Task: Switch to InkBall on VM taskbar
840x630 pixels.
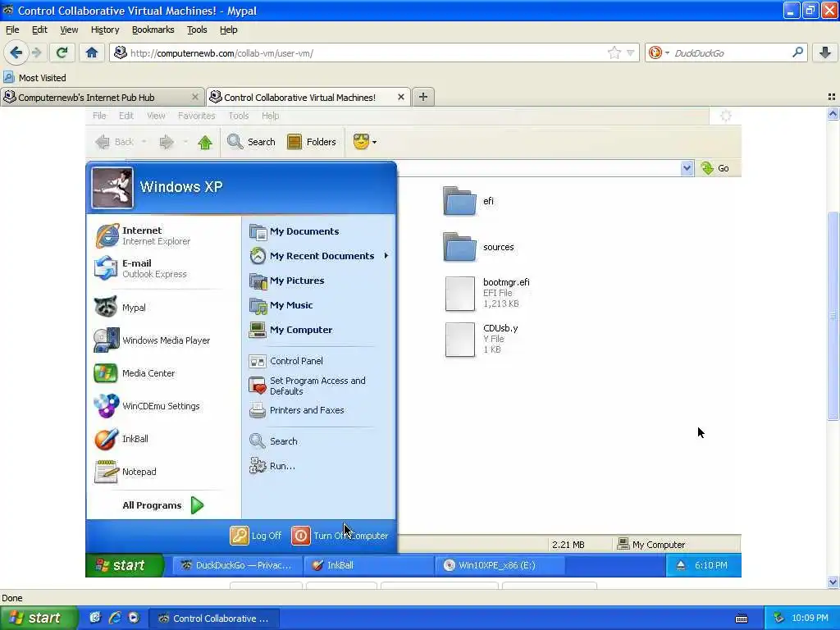Action: pyautogui.click(x=368, y=565)
